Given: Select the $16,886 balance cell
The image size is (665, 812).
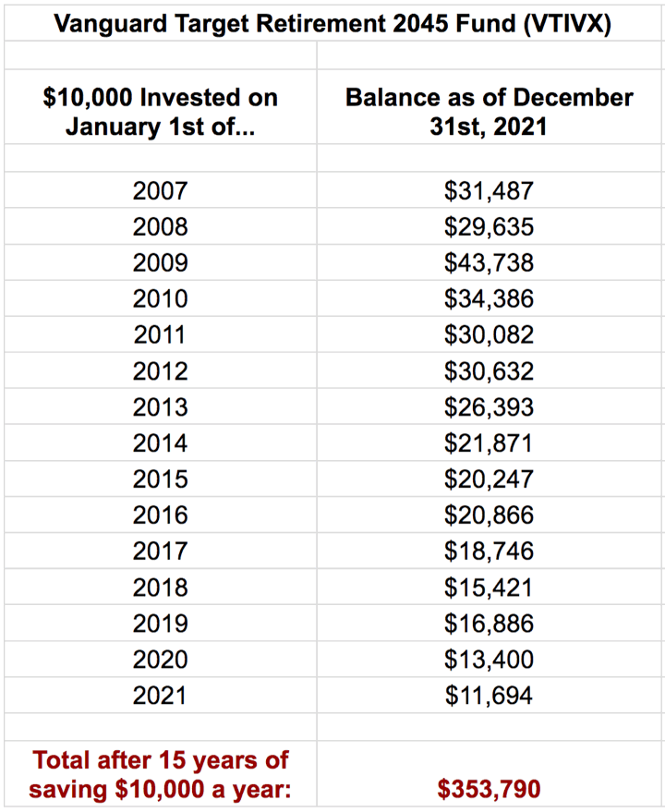Looking at the screenshot, I should click(x=489, y=624).
